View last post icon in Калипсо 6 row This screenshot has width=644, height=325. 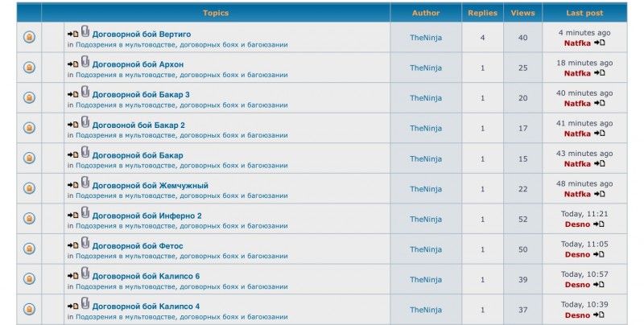click(x=599, y=285)
